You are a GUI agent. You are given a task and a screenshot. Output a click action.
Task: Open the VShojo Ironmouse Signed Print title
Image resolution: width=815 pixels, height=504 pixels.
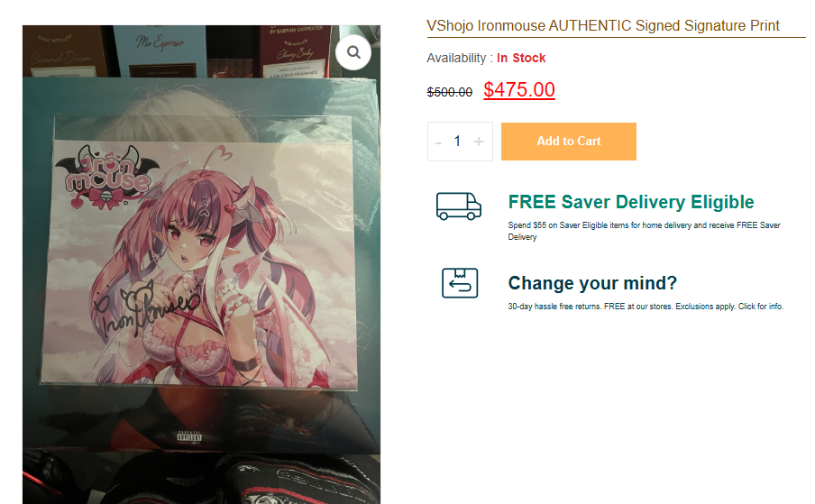603,25
